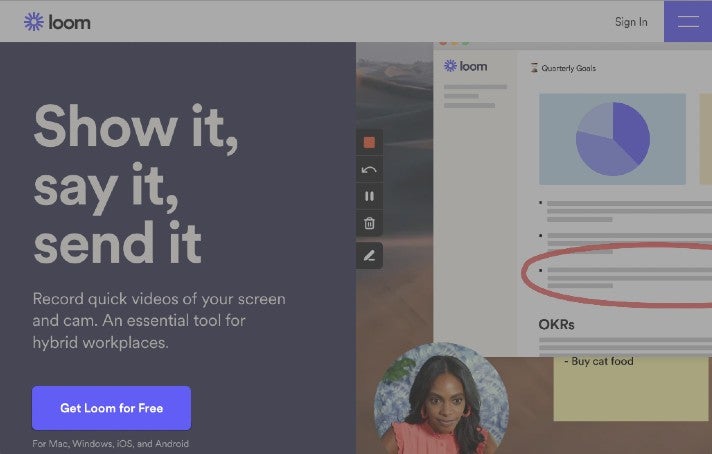Image resolution: width=712 pixels, height=454 pixels.
Task: Pause the recording with the pause icon
Action: click(x=369, y=197)
